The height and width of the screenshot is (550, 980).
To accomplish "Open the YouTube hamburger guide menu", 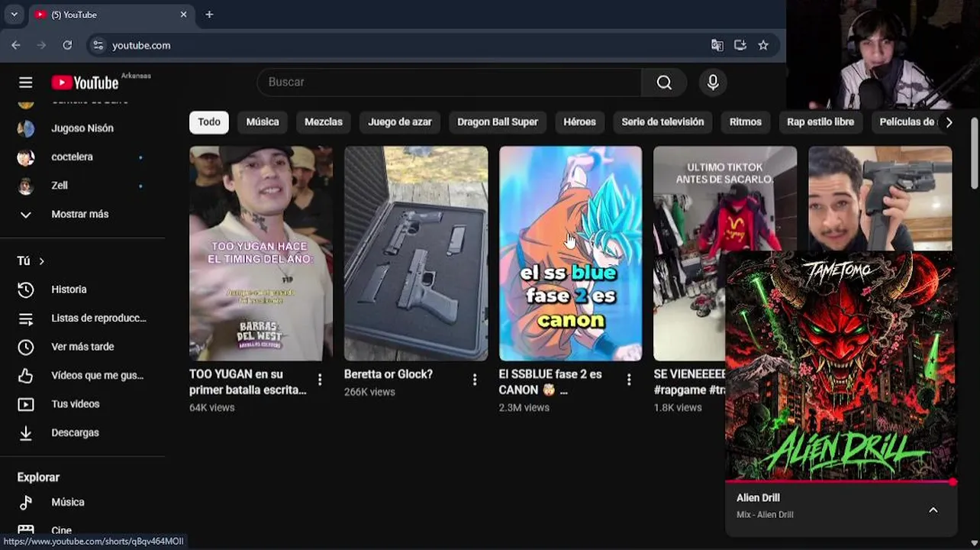I will pos(26,82).
